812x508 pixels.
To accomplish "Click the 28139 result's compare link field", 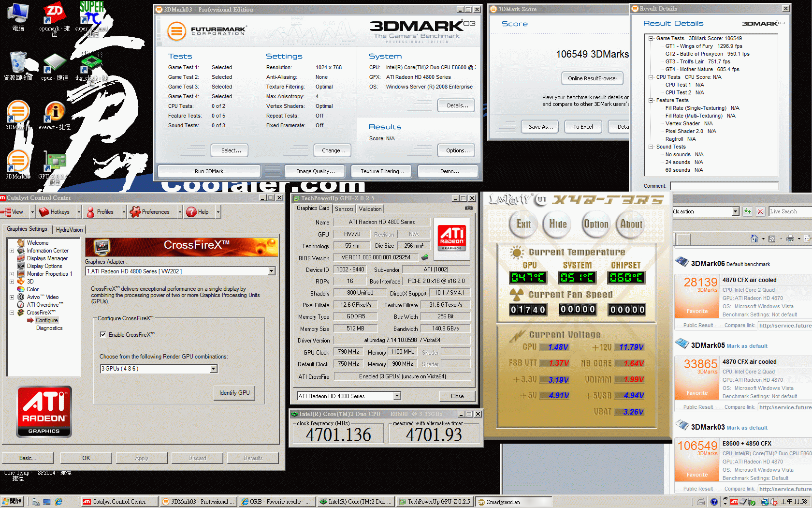I will pos(784,326).
